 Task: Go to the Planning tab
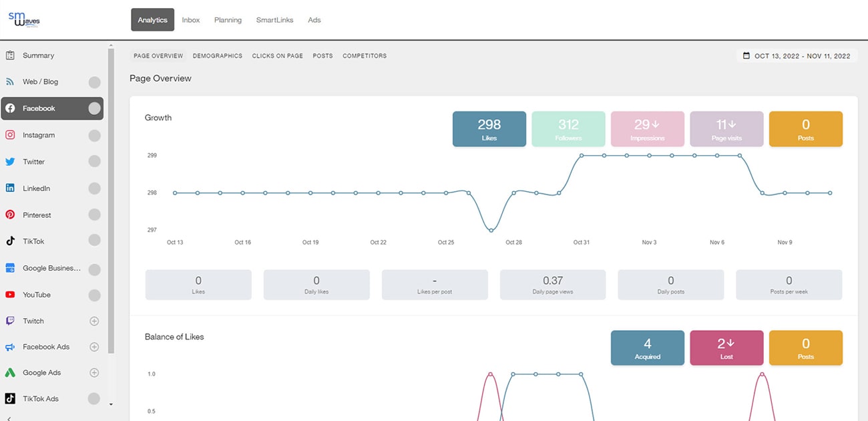(x=228, y=20)
